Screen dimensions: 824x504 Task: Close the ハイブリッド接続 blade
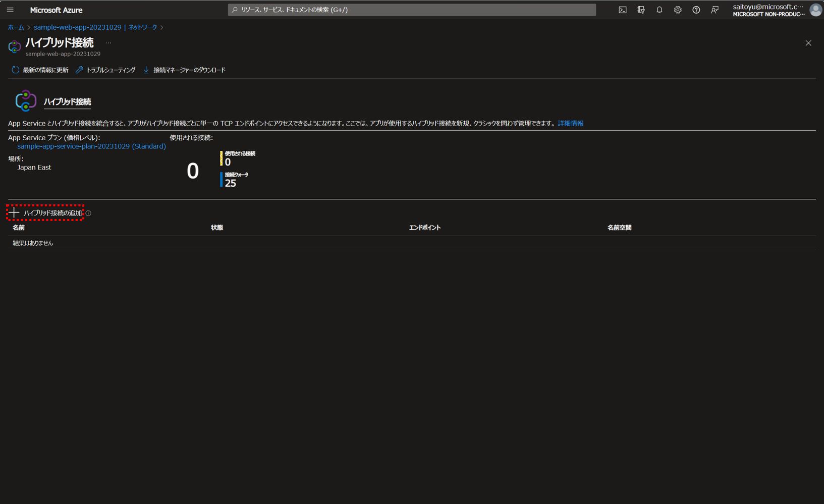[x=808, y=43]
